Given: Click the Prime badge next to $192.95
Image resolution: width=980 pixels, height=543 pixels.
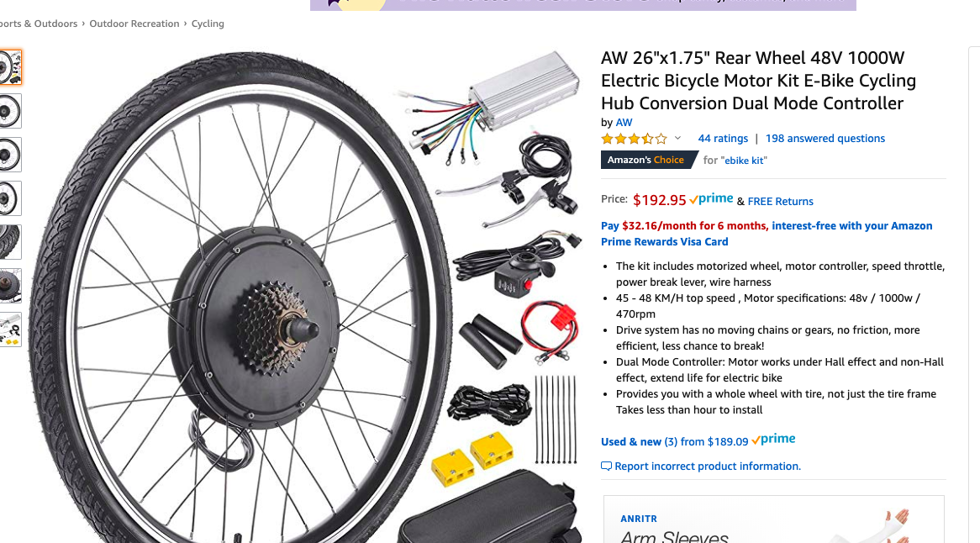Looking at the screenshot, I should (710, 198).
